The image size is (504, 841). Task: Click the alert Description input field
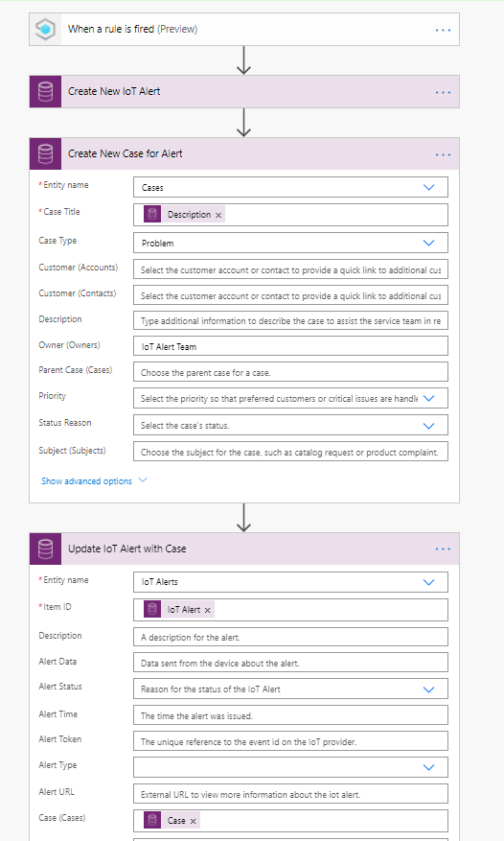point(290,637)
